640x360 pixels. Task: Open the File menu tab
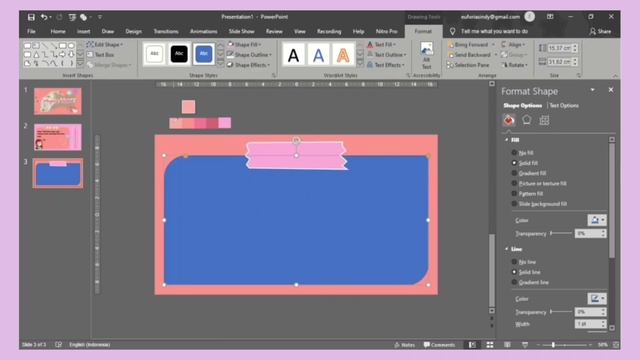[31, 31]
